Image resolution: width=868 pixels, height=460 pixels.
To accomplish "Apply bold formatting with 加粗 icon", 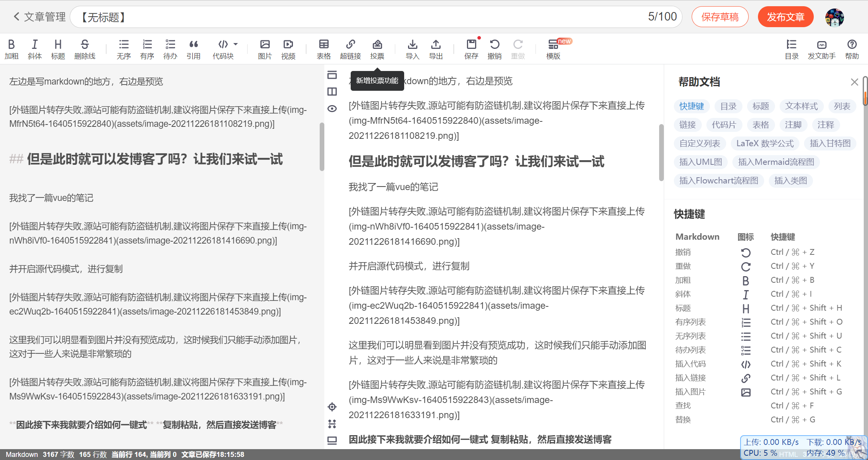I will (12, 49).
